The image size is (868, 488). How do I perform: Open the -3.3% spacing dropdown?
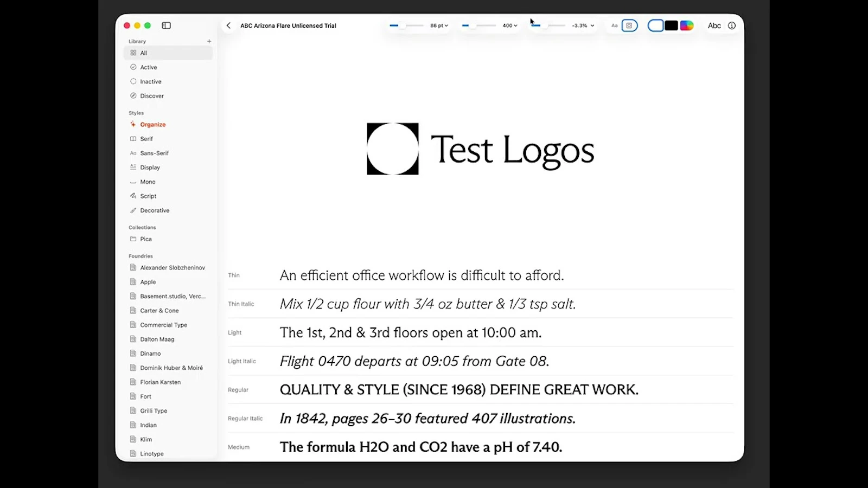pos(583,25)
